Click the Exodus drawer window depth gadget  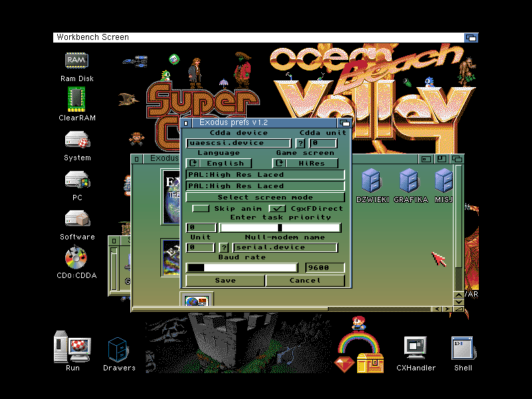457,159
